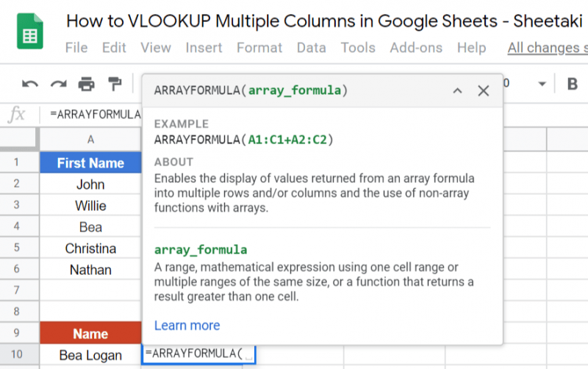Open the Format menu
This screenshot has height=369, width=588.
pos(259,48)
